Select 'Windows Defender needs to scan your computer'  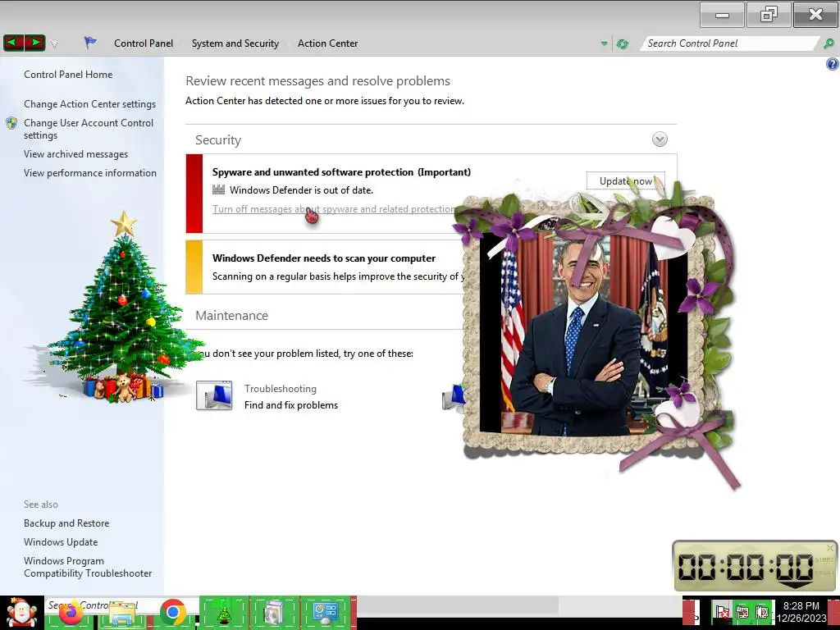[x=323, y=258]
